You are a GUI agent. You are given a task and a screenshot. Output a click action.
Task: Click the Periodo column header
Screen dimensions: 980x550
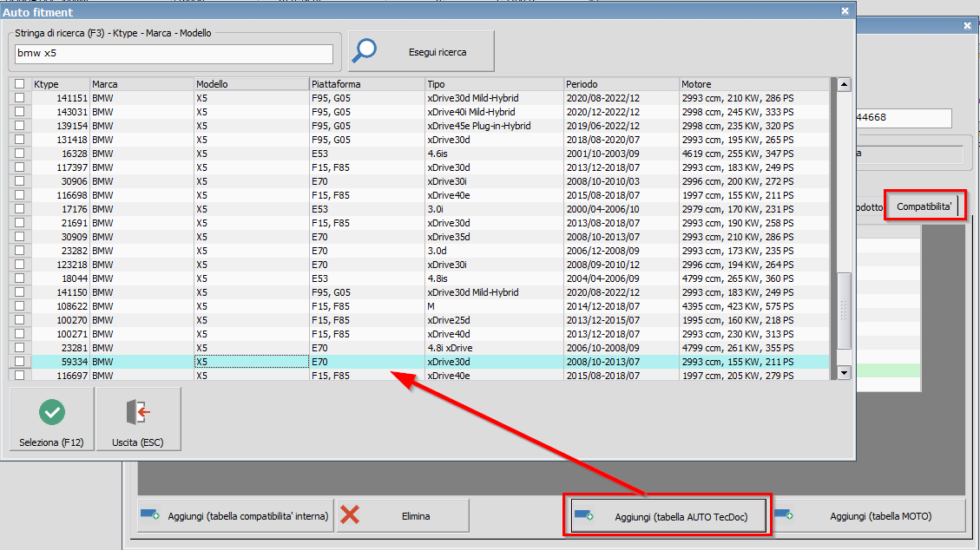click(x=622, y=84)
